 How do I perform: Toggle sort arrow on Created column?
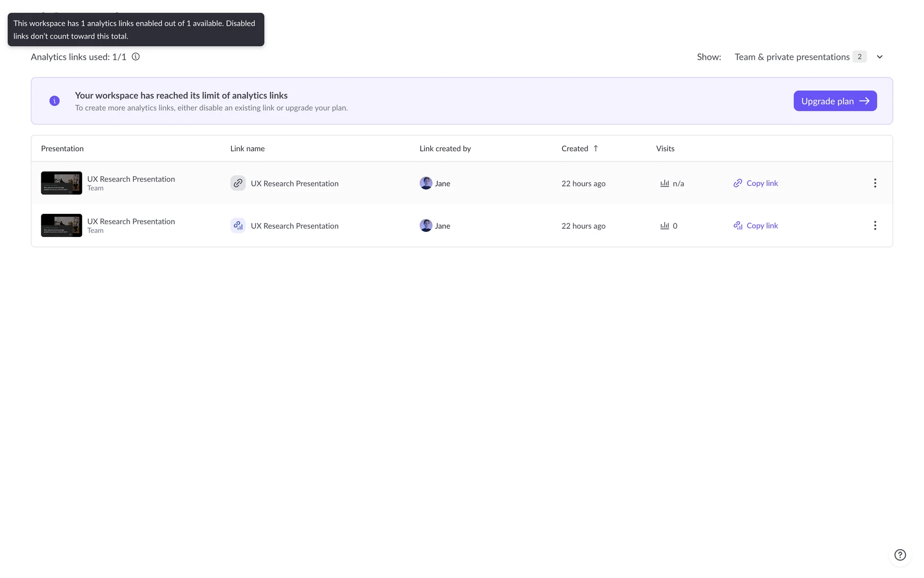coord(596,148)
